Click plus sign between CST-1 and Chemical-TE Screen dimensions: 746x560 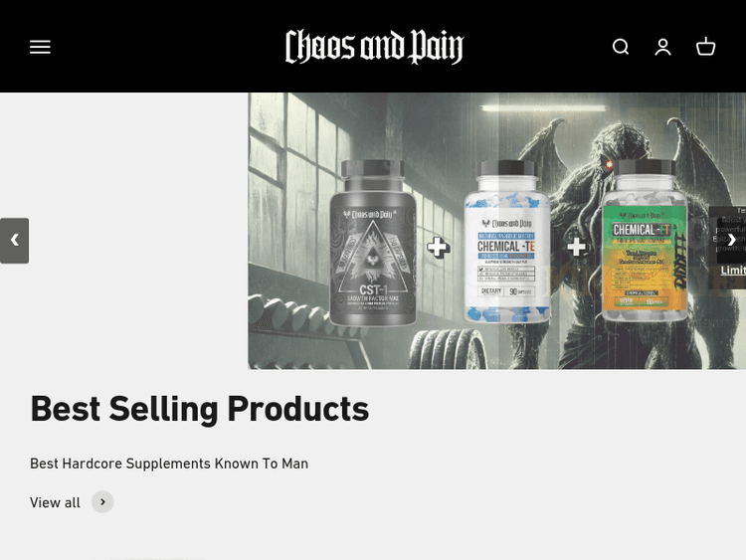coord(438,247)
